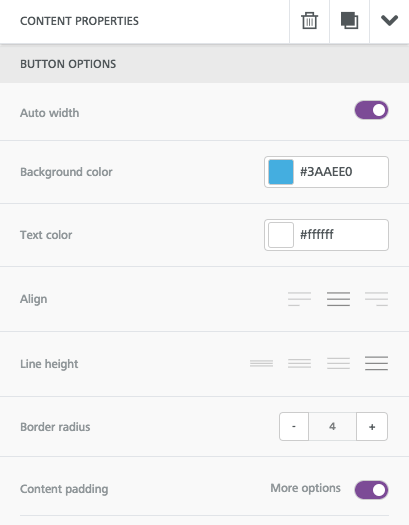Screen dimensions: 409x525
Task: Choose the tightest line height option
Action: click(x=261, y=363)
